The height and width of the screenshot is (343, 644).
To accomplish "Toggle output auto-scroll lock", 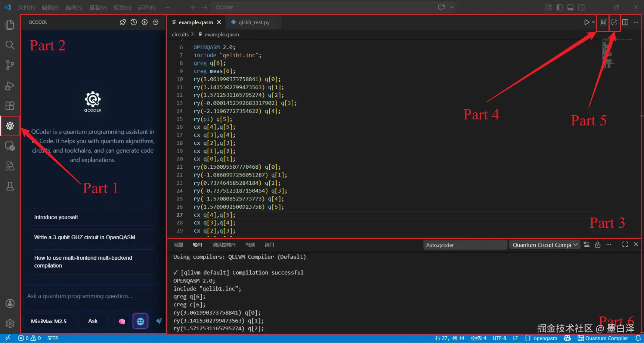I will click(598, 244).
